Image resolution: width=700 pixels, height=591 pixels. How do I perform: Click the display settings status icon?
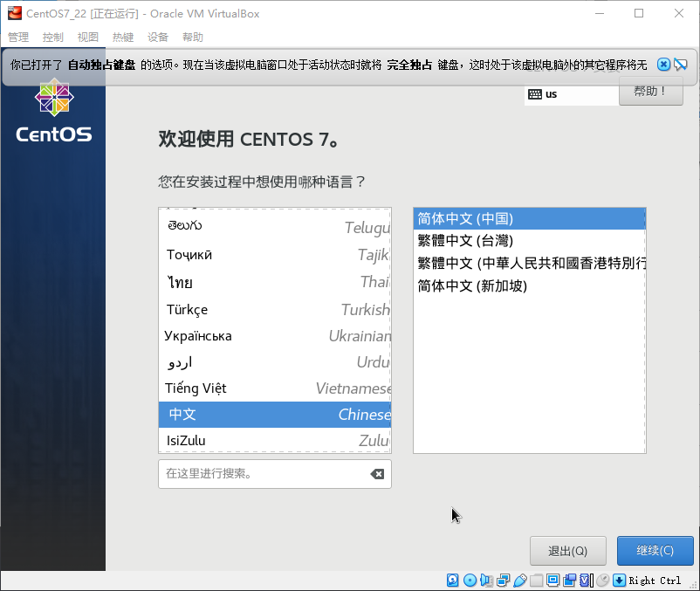[552, 580]
